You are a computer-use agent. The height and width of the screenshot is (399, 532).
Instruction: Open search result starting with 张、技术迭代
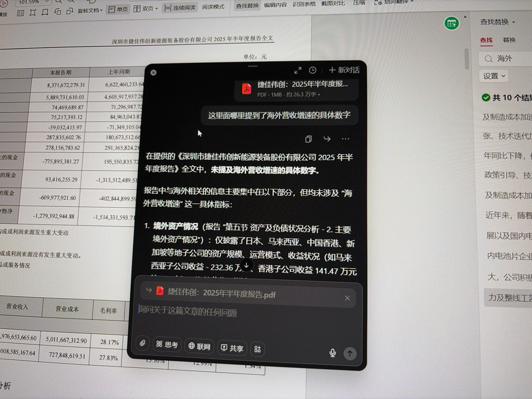tap(507, 137)
